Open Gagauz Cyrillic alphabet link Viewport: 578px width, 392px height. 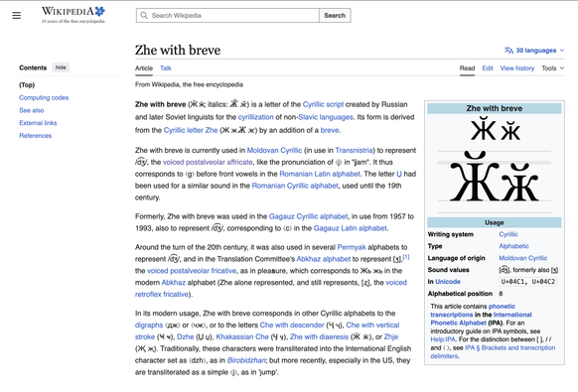click(308, 216)
